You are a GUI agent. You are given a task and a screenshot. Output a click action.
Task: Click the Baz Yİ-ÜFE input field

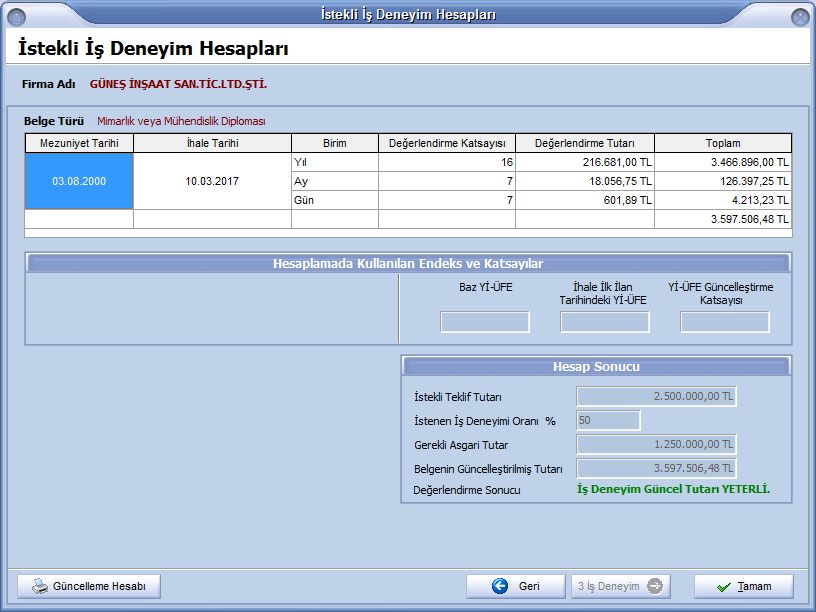(x=485, y=322)
